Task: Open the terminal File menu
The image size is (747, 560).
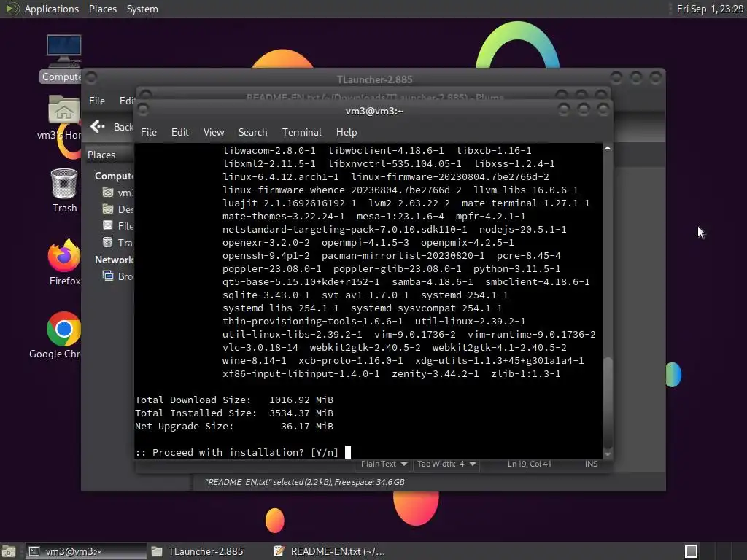Action: (x=149, y=132)
